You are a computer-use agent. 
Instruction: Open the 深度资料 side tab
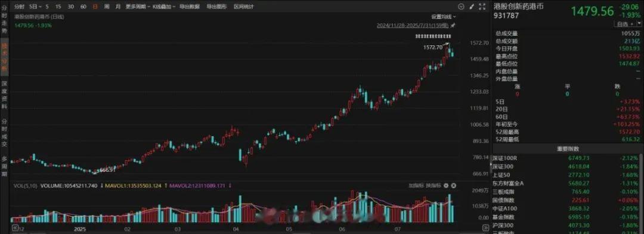(x=5, y=95)
